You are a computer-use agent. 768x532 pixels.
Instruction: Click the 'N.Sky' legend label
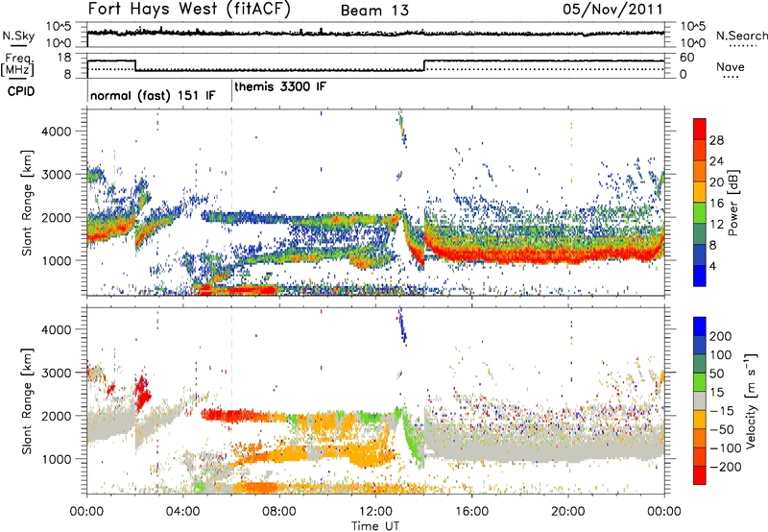[x=18, y=36]
